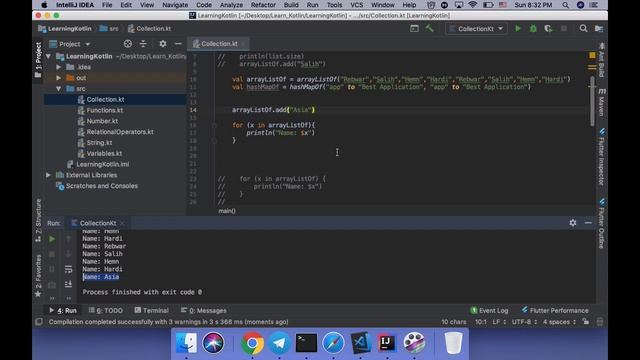Open Finder from the Dock
The height and width of the screenshot is (360, 640).
186,343
